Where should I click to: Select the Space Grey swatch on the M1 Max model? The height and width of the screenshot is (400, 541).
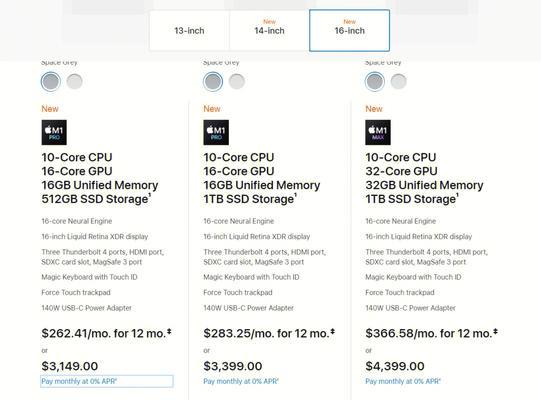pos(375,82)
